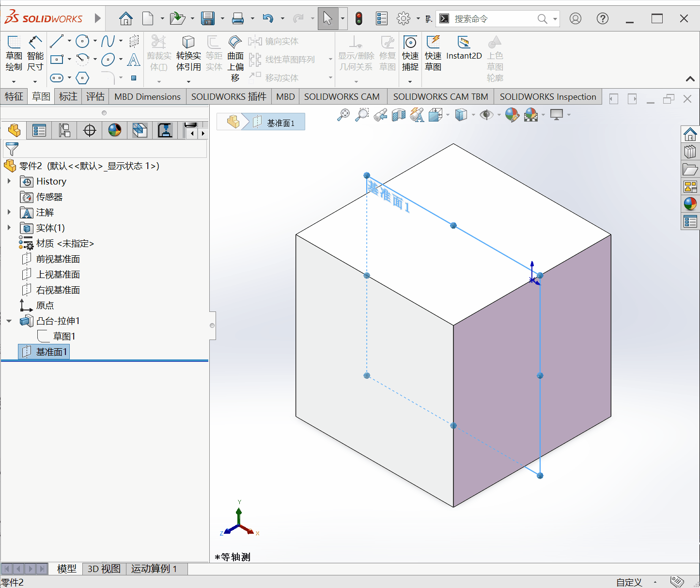Click the 自定义 status bar units button

[x=629, y=582]
